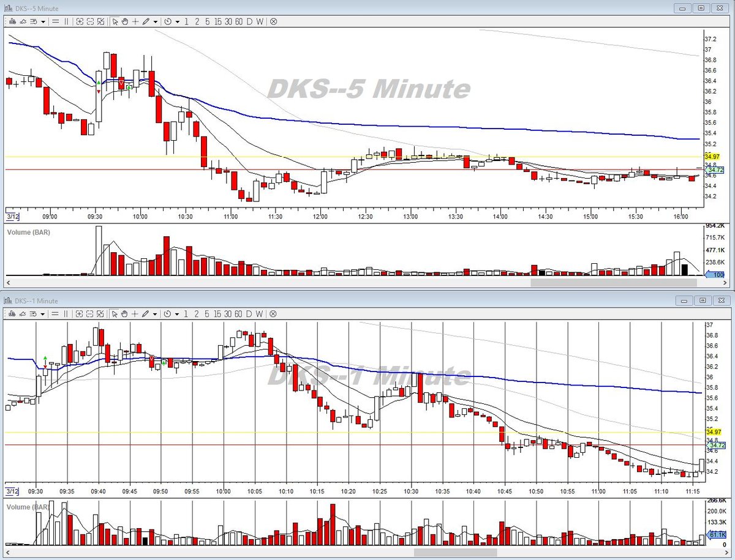The height and width of the screenshot is (560, 735).
Task: Click the W weekly button in 1 Minute toolbar
Action: coord(260,313)
